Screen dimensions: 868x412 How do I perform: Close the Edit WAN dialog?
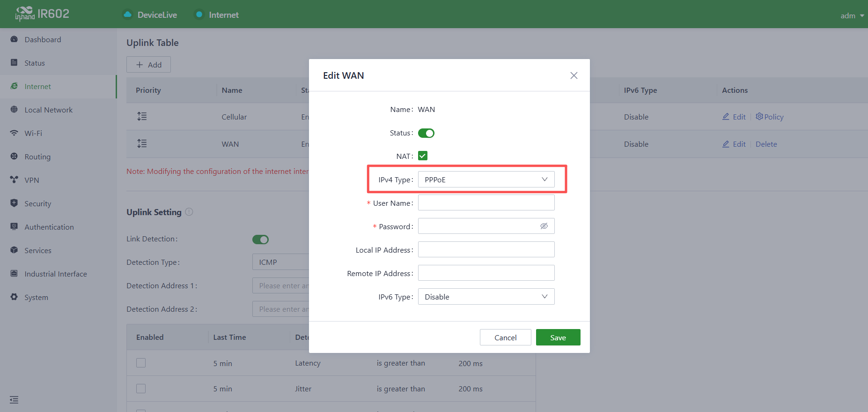click(x=574, y=75)
